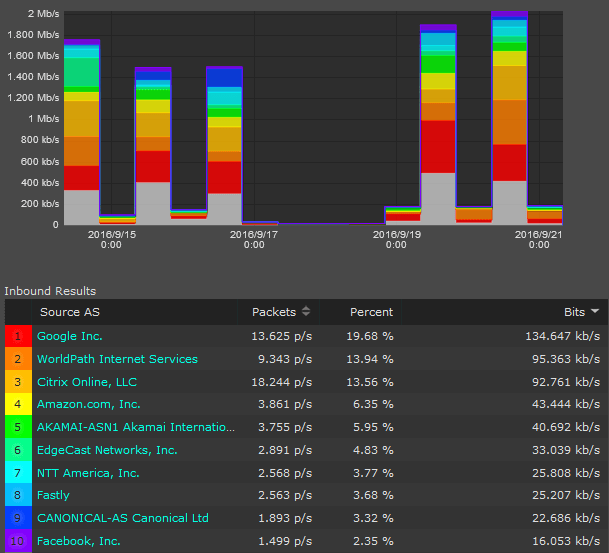
Task: Sort table by Packets column arrows
Action: point(306,311)
